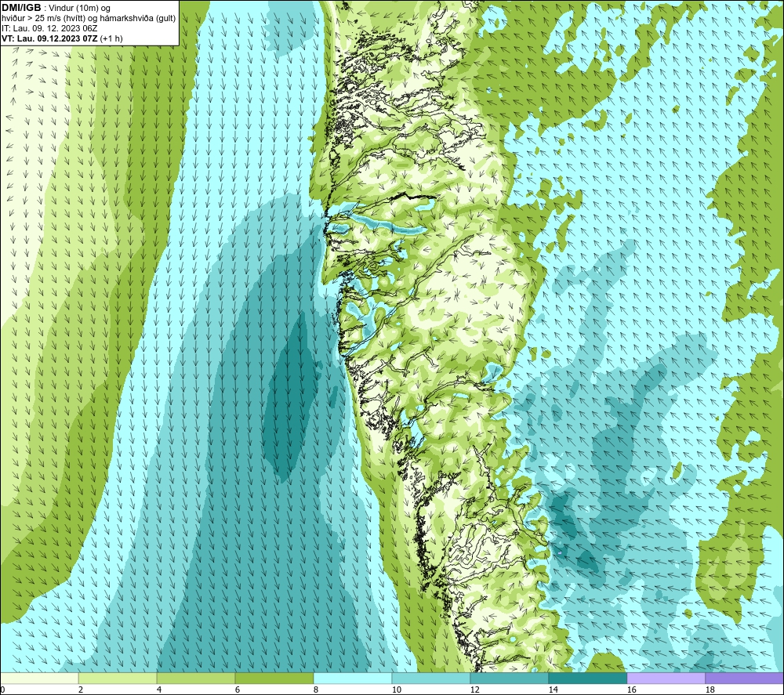This screenshot has height=695, width=784.
Task: Click the 0-2 m/s pale yellow legend swatch
Action: pos(39,678)
